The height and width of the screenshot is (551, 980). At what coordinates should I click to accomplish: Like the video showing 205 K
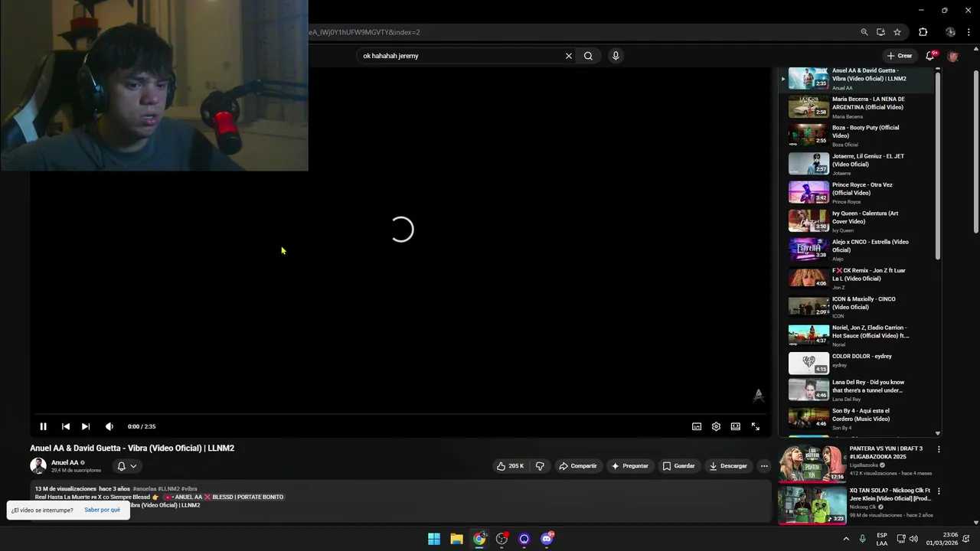tap(510, 466)
